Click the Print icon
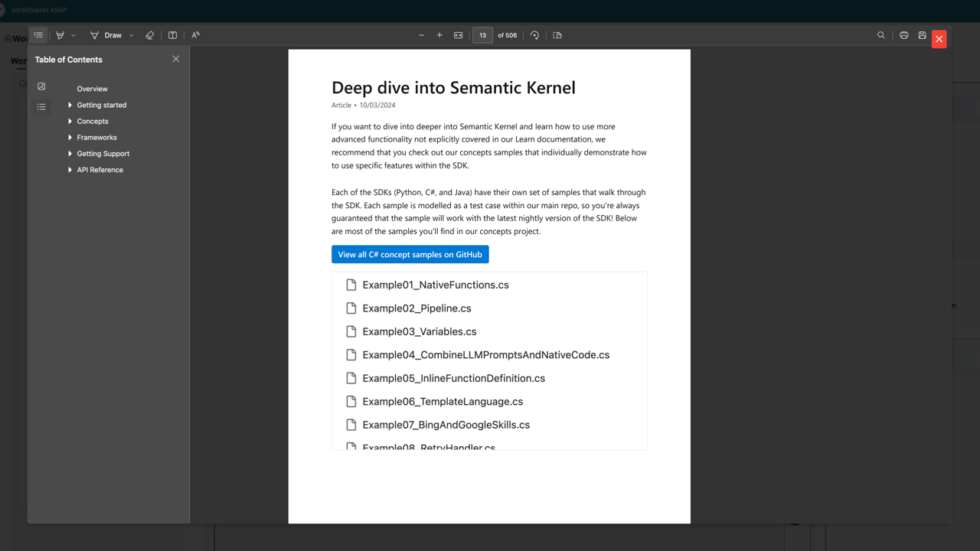This screenshot has width=980, height=551. (904, 35)
